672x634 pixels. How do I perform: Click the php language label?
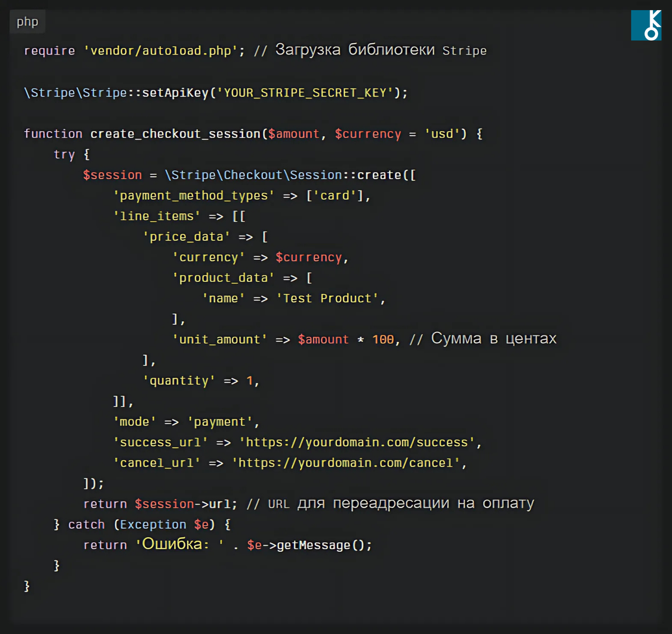(27, 22)
